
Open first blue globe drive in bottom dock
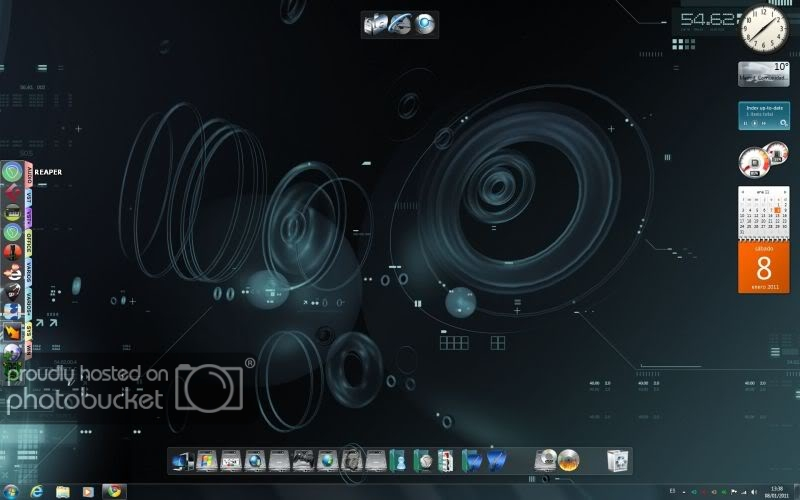(255, 461)
